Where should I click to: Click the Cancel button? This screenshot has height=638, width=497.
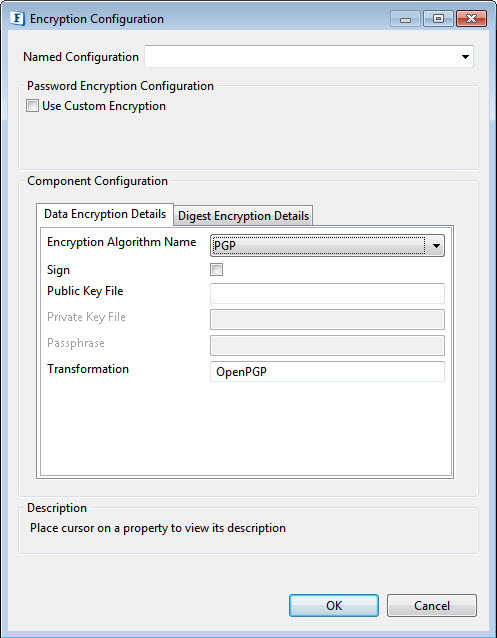tap(432, 605)
